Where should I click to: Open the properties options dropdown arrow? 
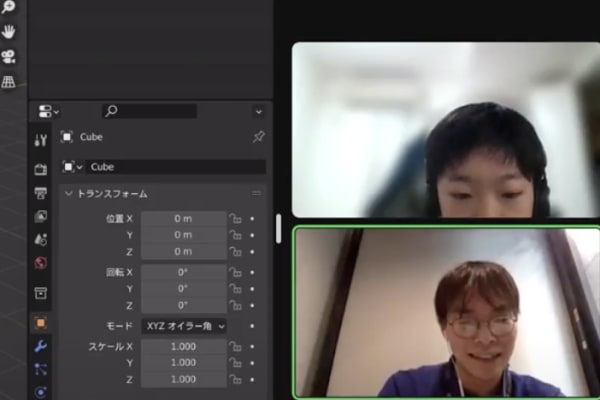tap(259, 112)
